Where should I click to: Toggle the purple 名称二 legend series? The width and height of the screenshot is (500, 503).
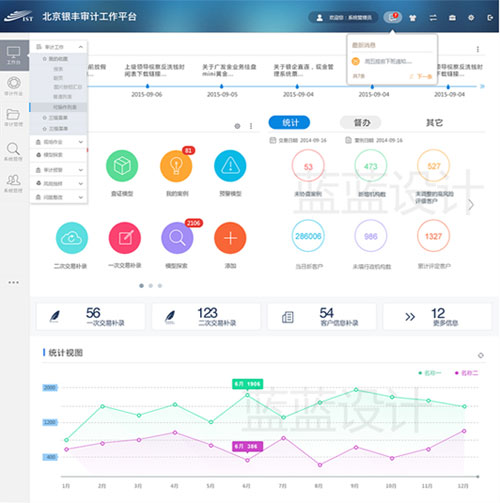(x=466, y=373)
